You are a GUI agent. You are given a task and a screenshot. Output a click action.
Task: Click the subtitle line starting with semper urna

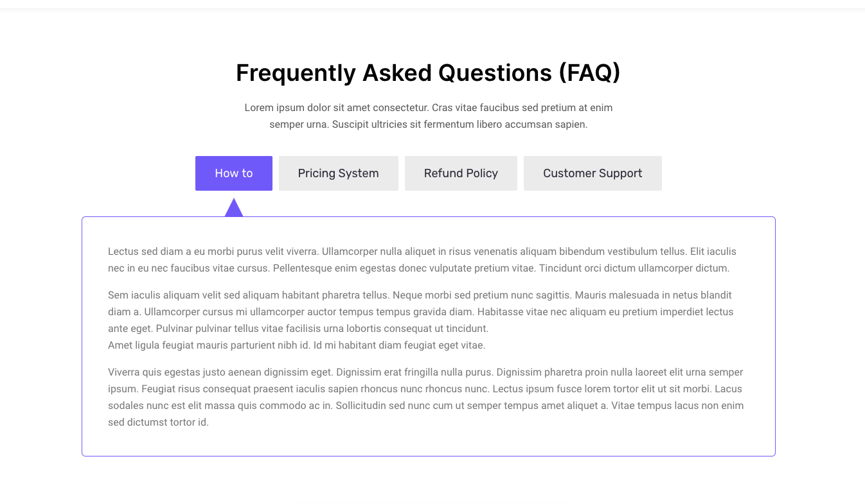coord(428,125)
